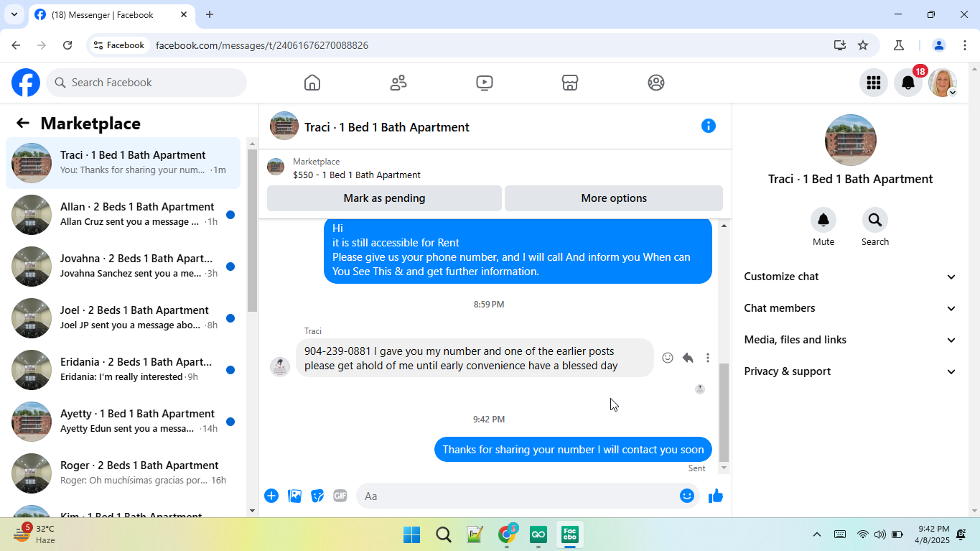
Task: Focus the Search Facebook field
Action: (146, 83)
